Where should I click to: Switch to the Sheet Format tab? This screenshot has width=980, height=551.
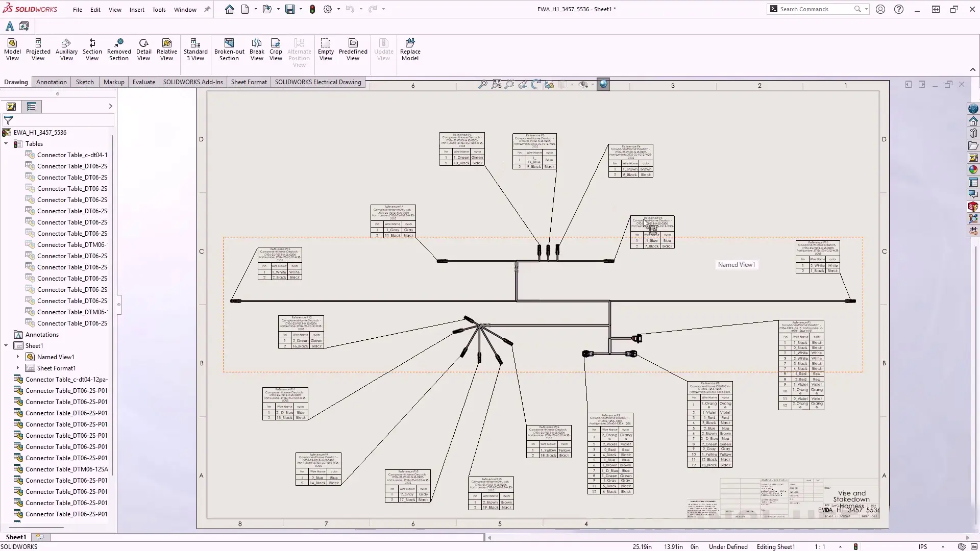[x=249, y=82]
